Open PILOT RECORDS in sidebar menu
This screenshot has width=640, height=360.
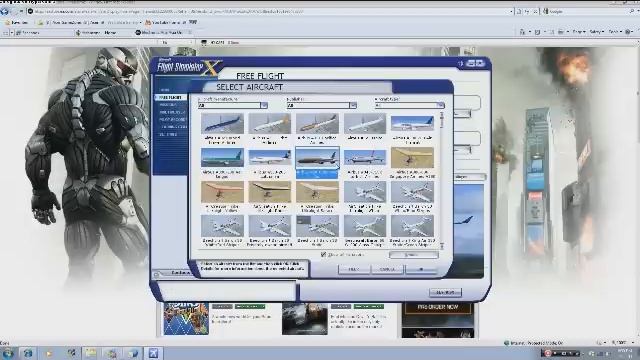[173, 120]
